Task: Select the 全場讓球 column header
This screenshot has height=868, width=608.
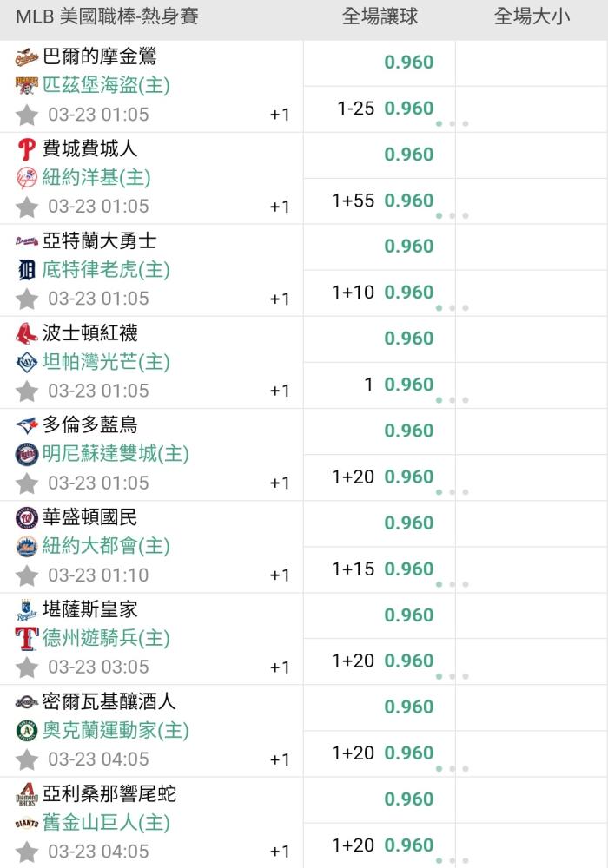Action: (380, 17)
